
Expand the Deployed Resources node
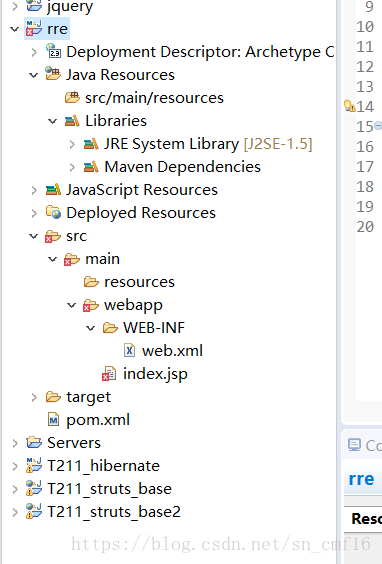(x=34, y=213)
